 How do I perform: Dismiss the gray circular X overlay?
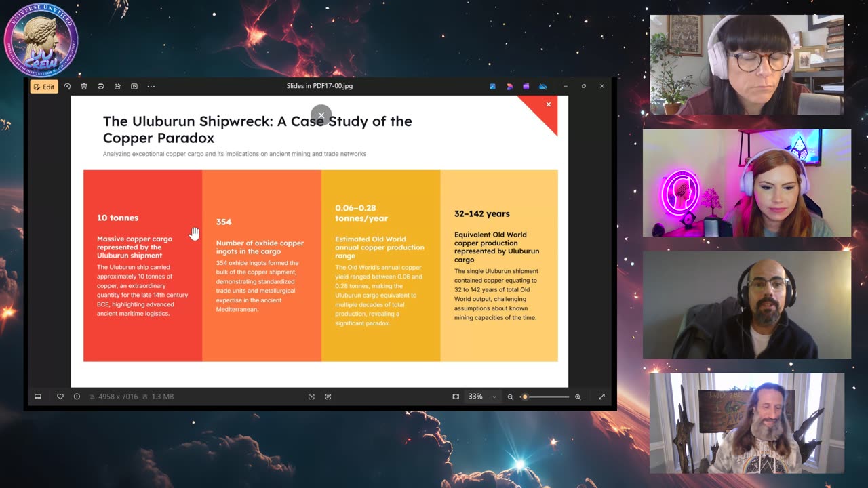321,115
